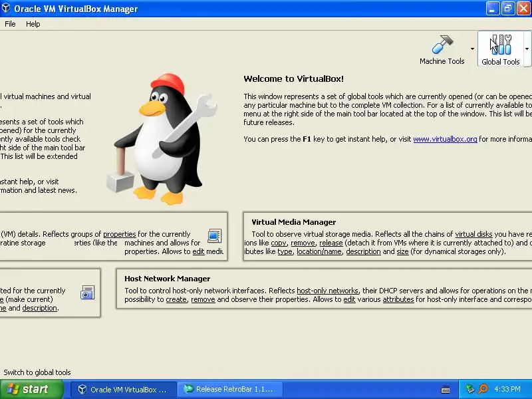Click the snapshots camera tool icon
Viewport: 532px width, 399px height.
click(88, 293)
